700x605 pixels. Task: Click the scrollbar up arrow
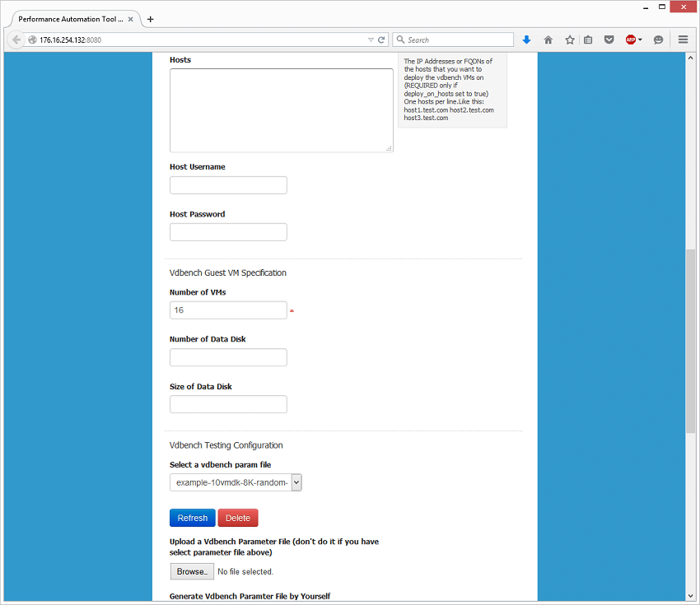coord(690,58)
